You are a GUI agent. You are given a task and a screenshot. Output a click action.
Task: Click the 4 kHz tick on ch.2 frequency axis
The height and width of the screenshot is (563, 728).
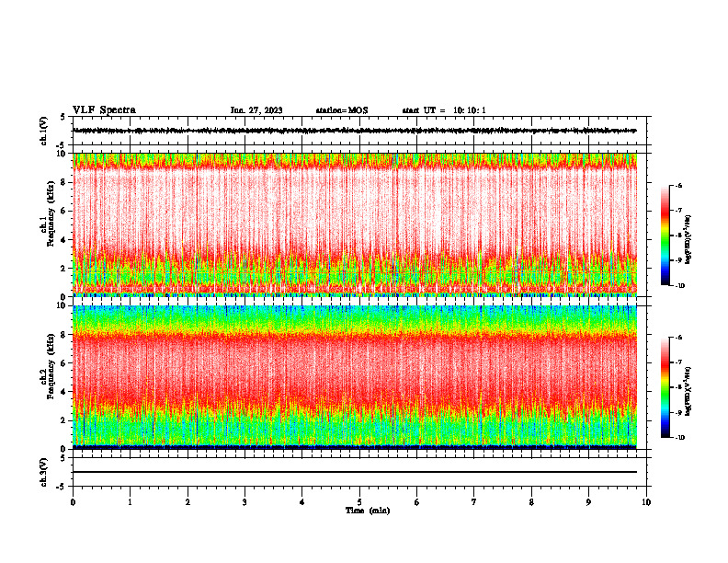coord(64,392)
